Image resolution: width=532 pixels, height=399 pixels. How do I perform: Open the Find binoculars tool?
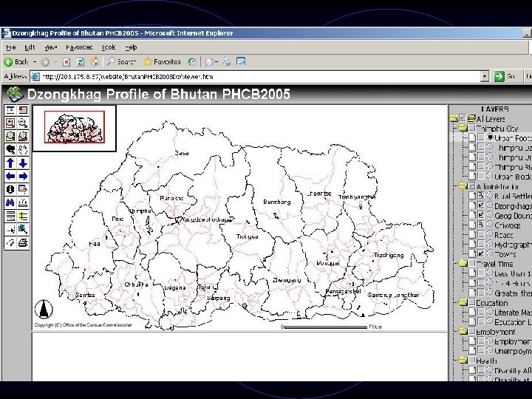(x=10, y=202)
